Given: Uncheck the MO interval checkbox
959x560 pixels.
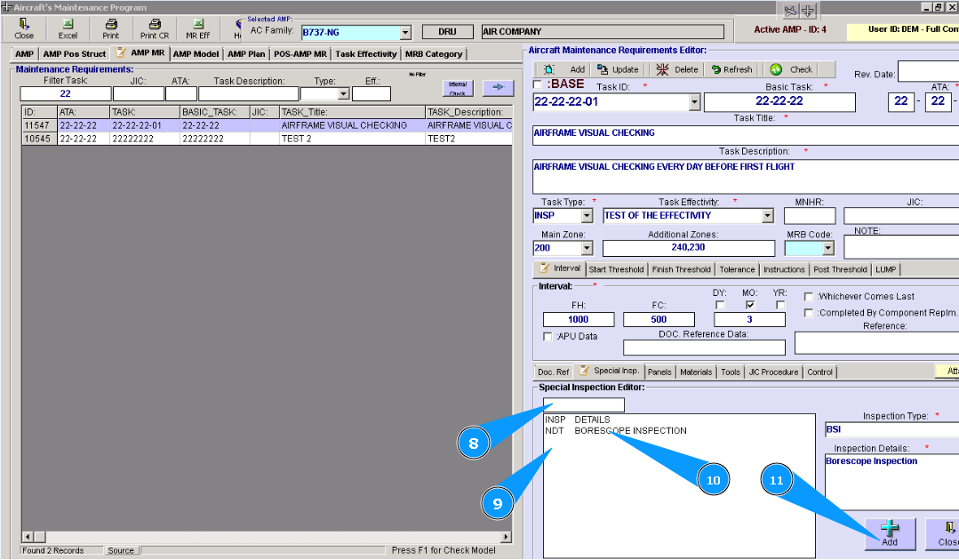Looking at the screenshot, I should [x=750, y=305].
